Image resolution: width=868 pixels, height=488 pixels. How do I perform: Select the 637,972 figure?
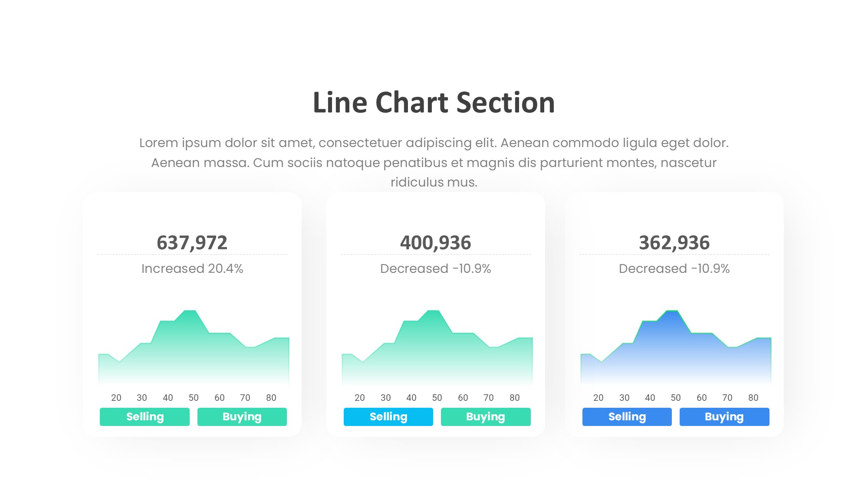[x=192, y=242]
